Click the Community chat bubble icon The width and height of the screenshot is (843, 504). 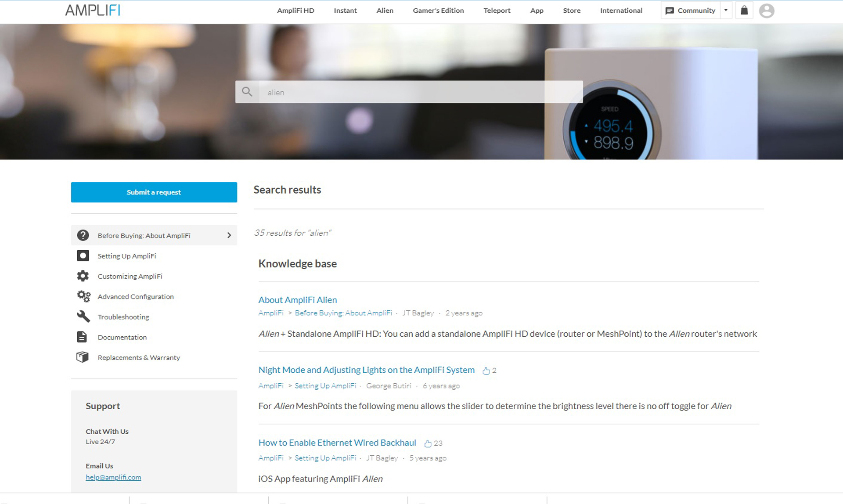click(x=670, y=11)
